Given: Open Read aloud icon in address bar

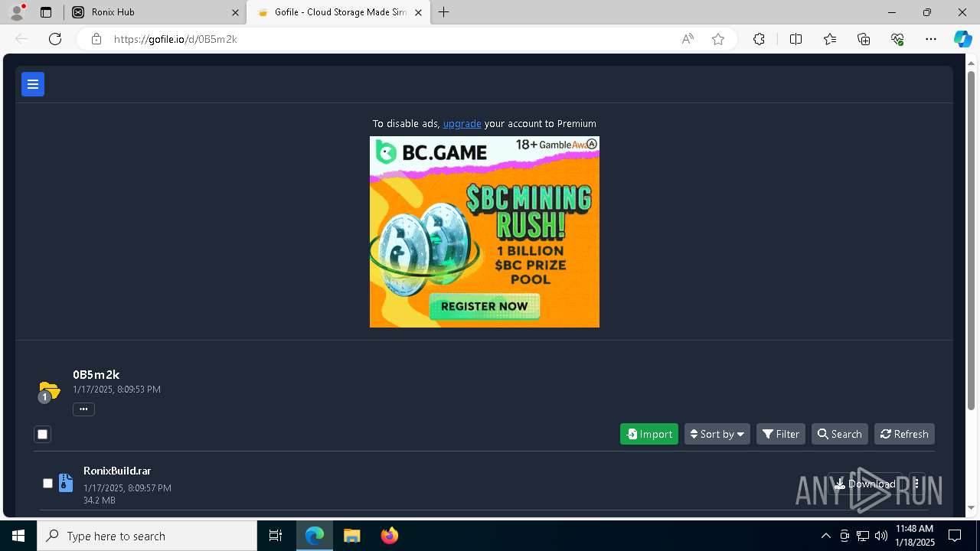Looking at the screenshot, I should coord(688,39).
